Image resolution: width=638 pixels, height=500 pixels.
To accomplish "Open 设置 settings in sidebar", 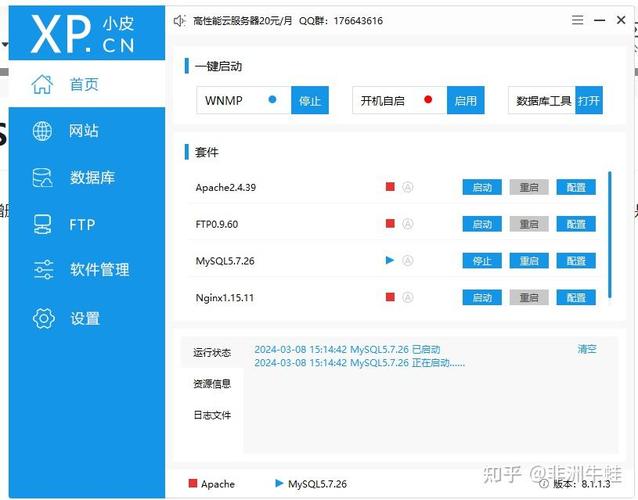I will coord(87,318).
